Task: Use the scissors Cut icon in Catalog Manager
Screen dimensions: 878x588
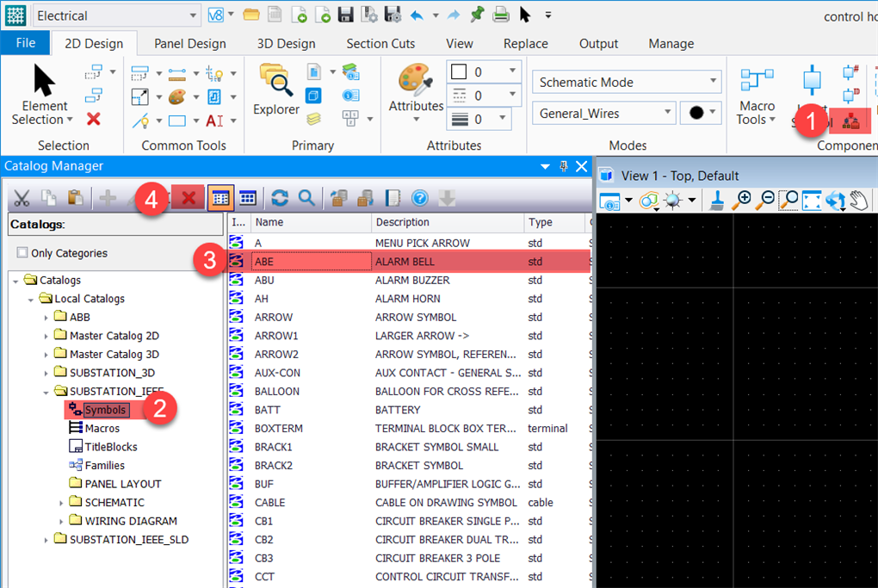Action: [22, 198]
